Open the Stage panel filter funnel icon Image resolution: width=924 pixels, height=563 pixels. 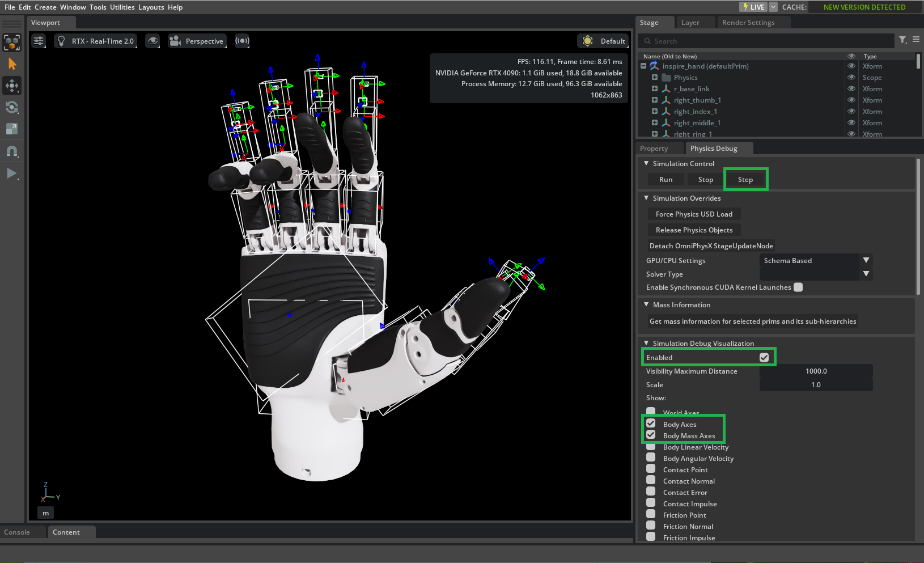point(902,40)
